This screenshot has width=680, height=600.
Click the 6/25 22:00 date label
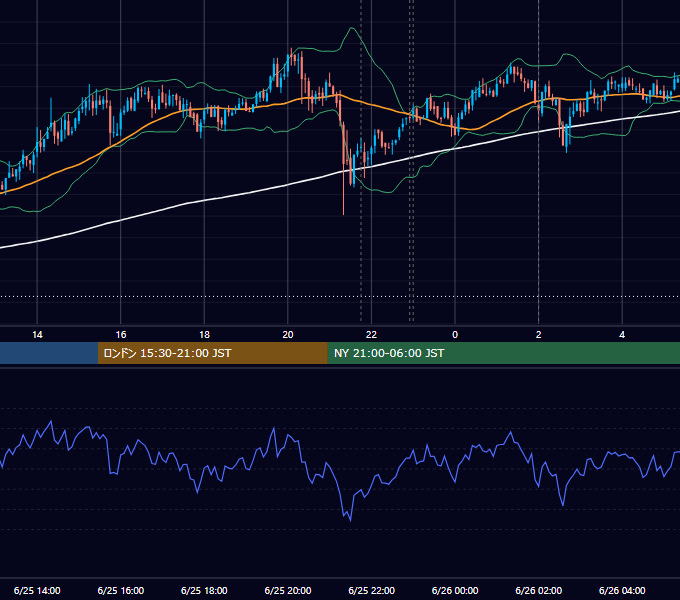coord(371,590)
